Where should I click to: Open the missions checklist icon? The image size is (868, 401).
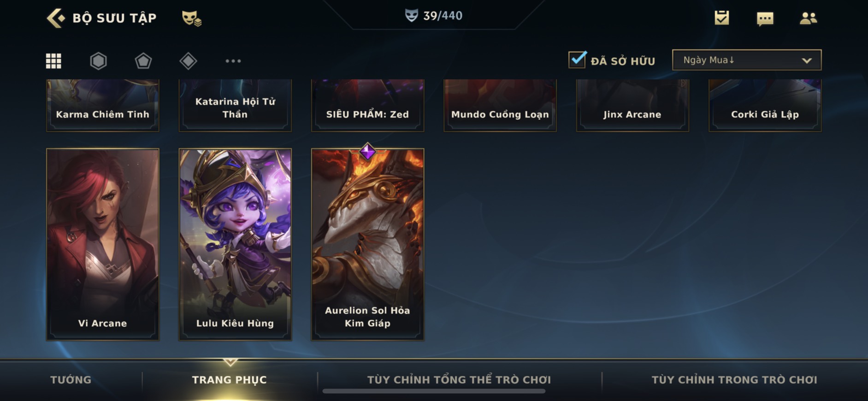[722, 18]
